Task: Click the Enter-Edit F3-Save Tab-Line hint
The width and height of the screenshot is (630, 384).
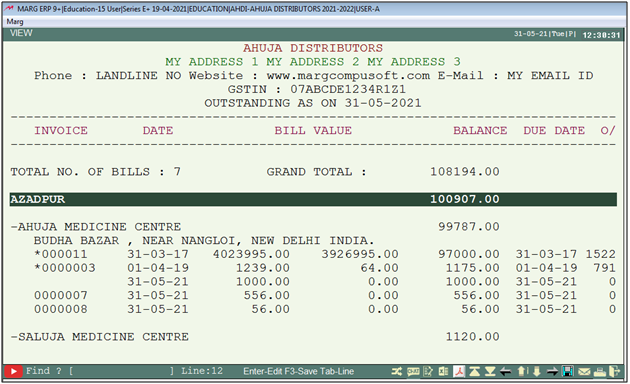Action: click(x=299, y=372)
